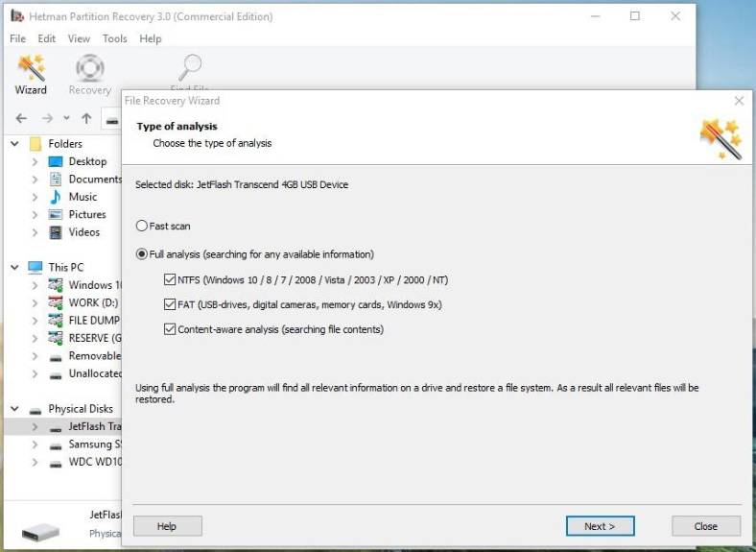This screenshot has height=552, width=756.
Task: Open the Find File magnifier tool
Action: click(x=190, y=67)
